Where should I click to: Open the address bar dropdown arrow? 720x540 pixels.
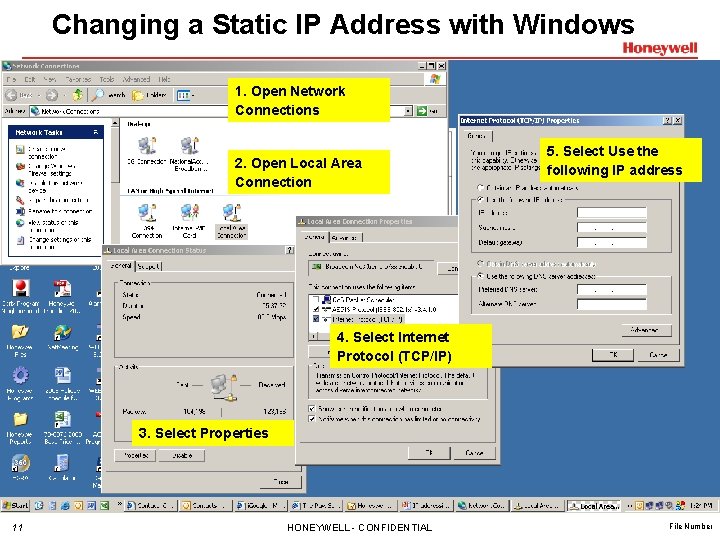(x=408, y=111)
